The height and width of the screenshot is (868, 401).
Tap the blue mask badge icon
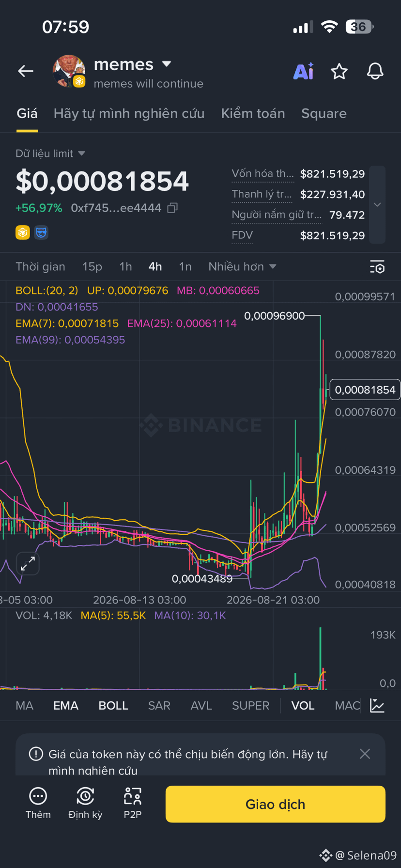[x=41, y=233]
